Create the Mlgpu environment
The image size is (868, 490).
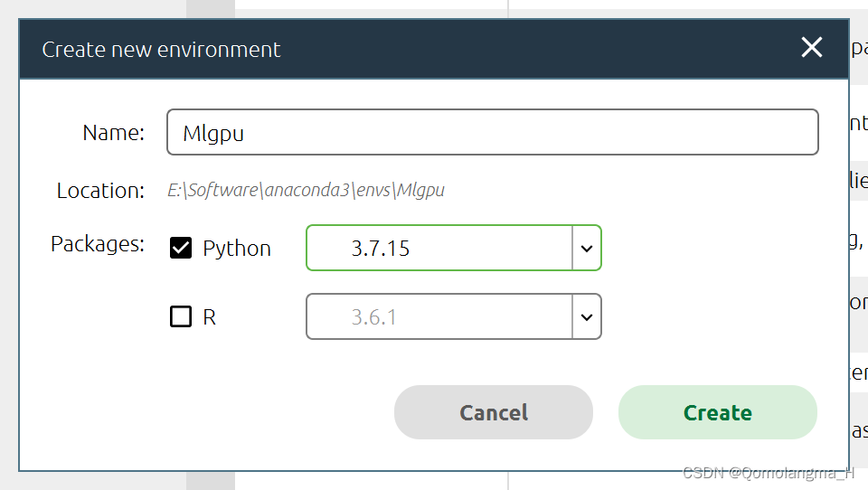pos(717,412)
